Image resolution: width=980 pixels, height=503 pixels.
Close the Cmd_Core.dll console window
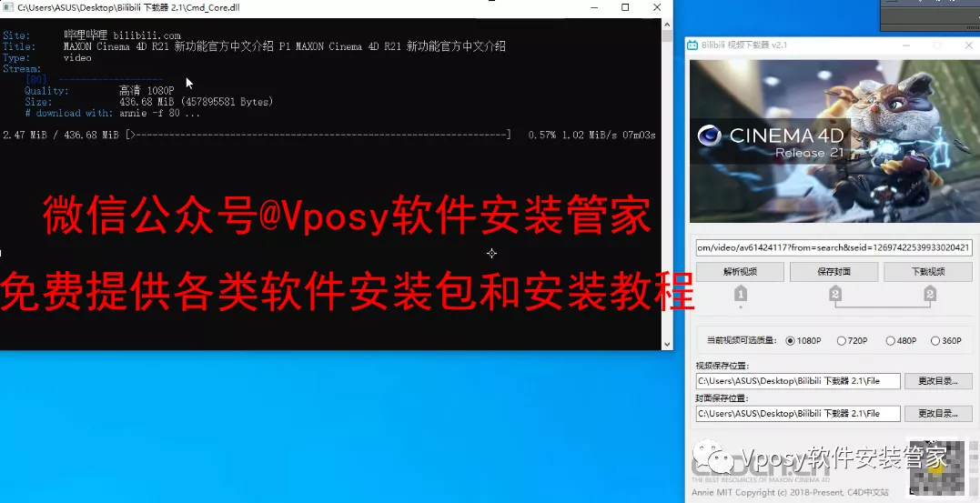(x=657, y=7)
